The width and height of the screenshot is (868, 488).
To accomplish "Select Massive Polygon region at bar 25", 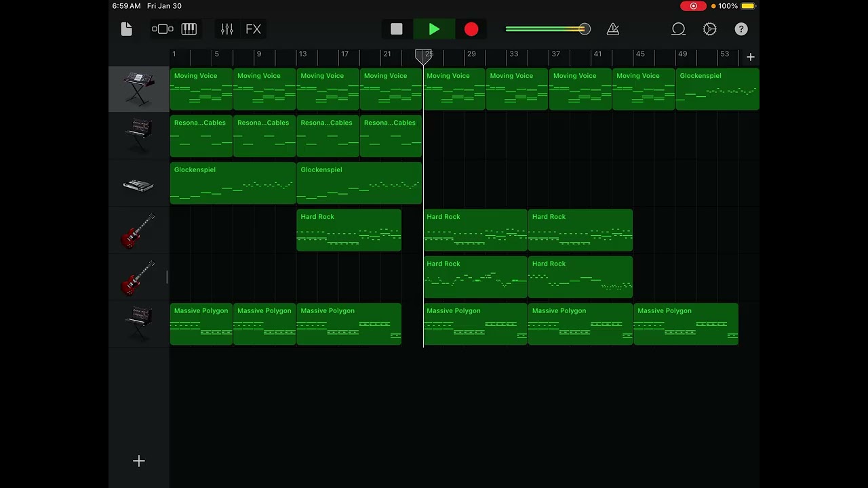I will pos(475,324).
